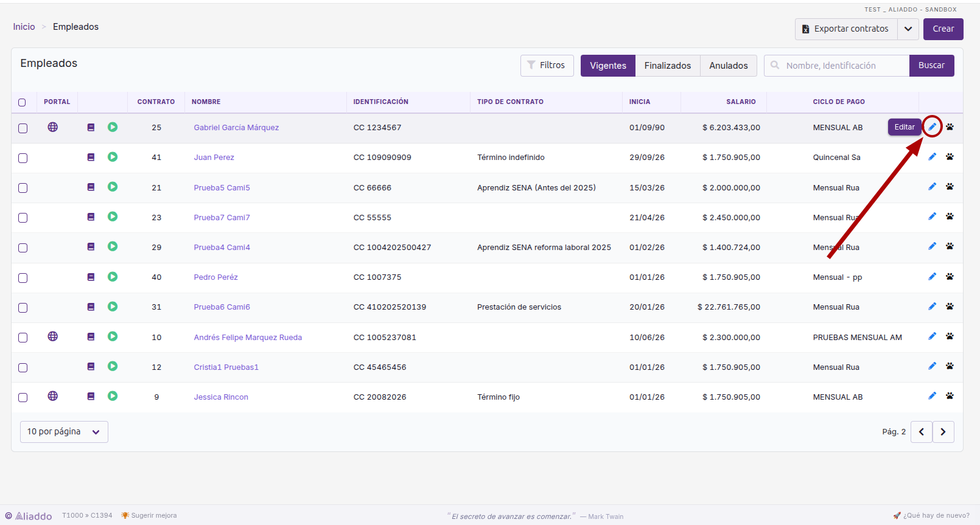Switch to the Anulados tab
This screenshot has width=980, height=525.
coord(729,66)
